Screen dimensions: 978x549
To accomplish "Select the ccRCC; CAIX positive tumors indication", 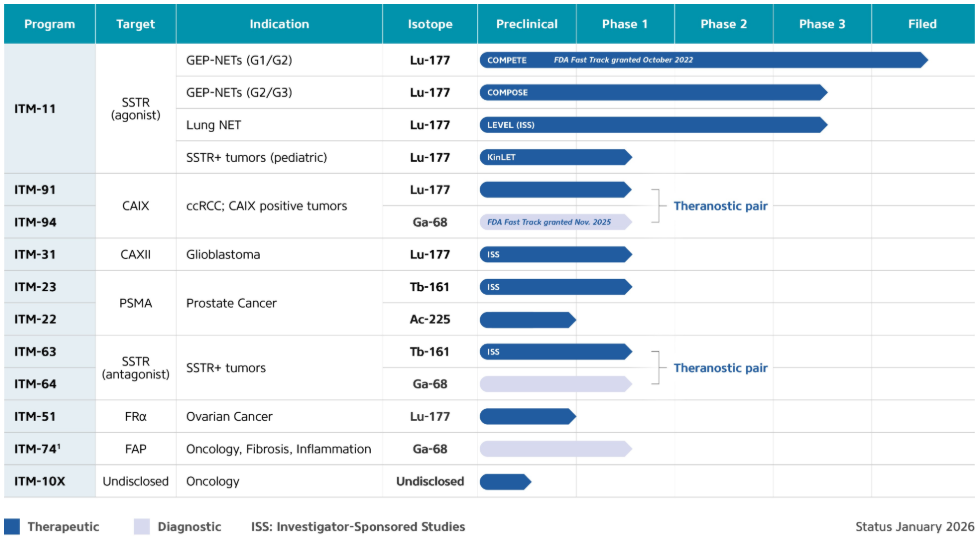I will [x=266, y=206].
